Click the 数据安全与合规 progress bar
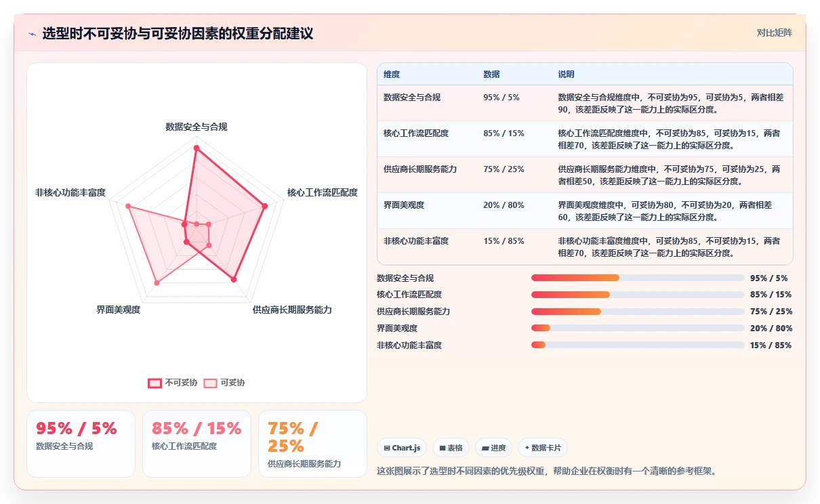This screenshot has width=820, height=504. (638, 278)
